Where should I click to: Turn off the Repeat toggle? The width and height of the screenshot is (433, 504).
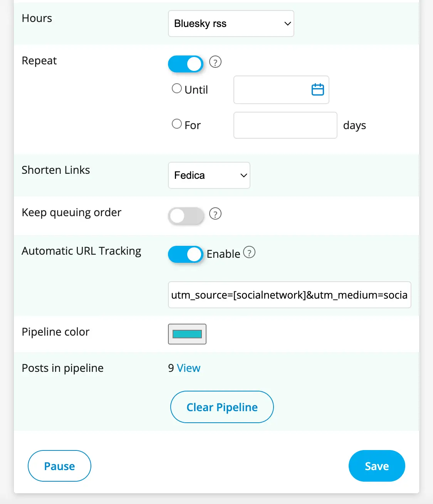point(186,64)
